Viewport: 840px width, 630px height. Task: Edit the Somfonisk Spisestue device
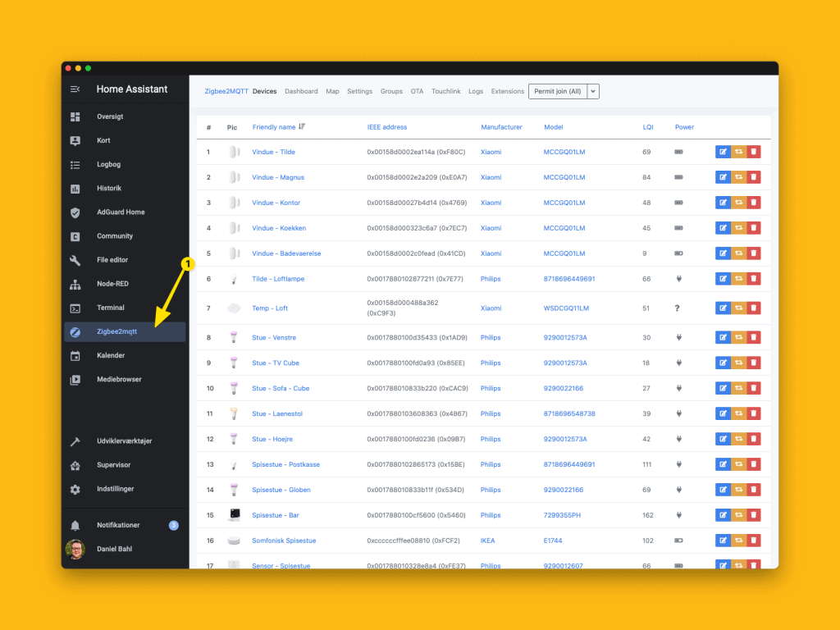(723, 541)
